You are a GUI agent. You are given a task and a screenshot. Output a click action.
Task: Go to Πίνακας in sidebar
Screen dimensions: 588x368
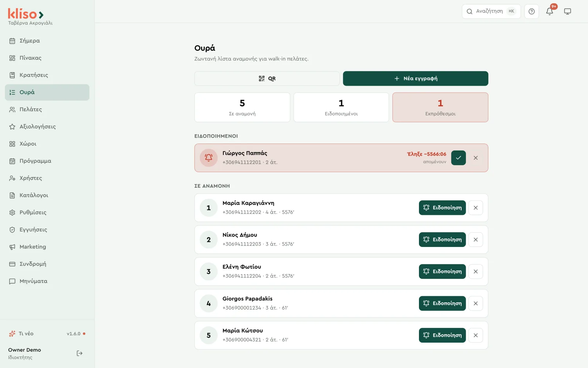(47, 58)
